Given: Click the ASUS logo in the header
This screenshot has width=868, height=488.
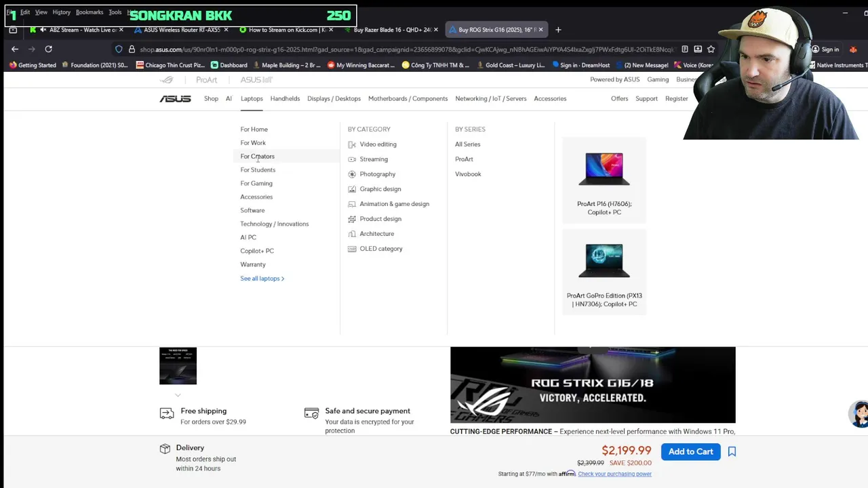Looking at the screenshot, I should click(x=175, y=98).
